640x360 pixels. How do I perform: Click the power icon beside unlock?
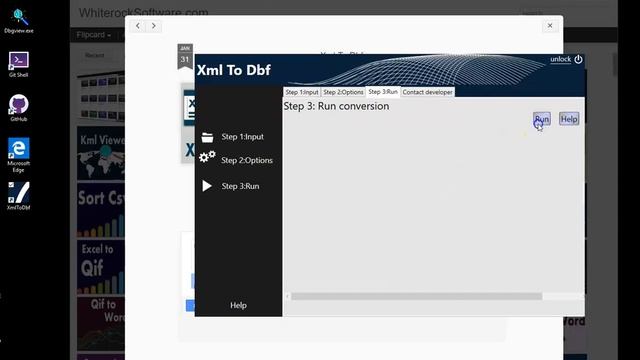point(578,60)
